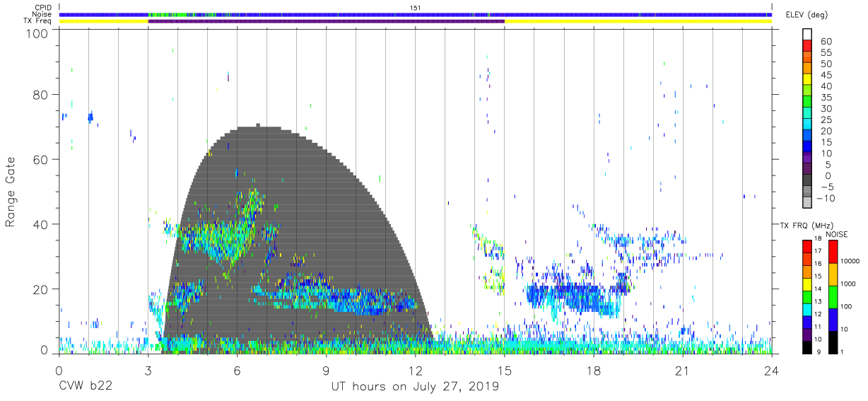Click the NOISE legend title
Viewport: 868px width, 401px height.
coord(835,234)
